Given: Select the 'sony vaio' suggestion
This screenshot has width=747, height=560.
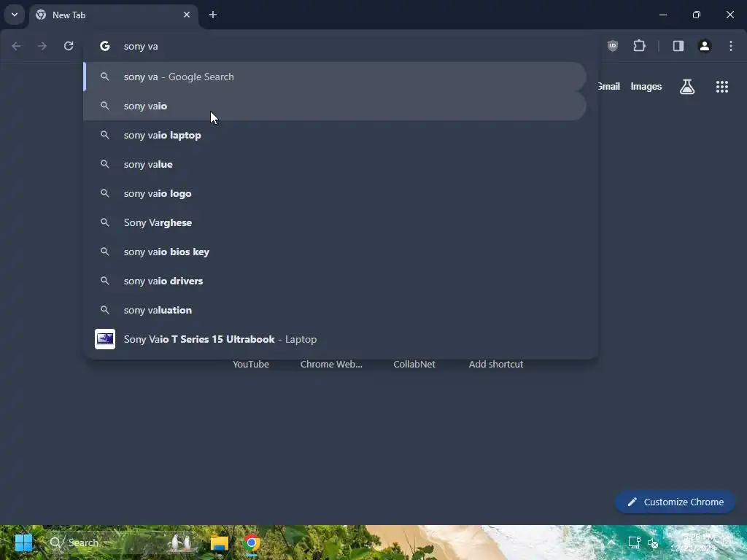Looking at the screenshot, I should [335, 106].
